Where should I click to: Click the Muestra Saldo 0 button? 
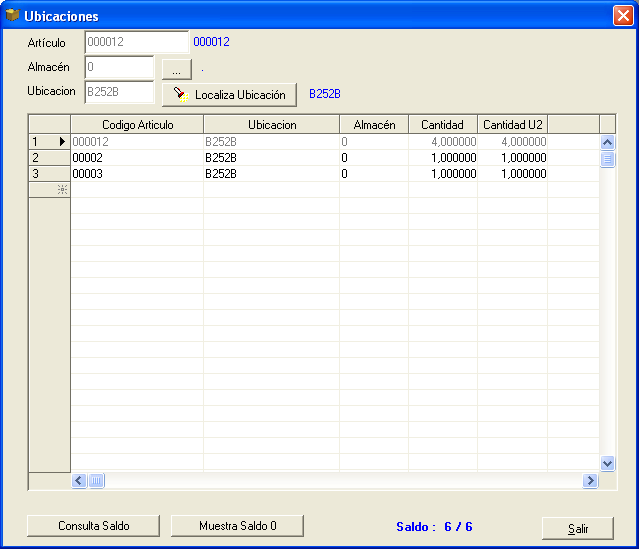[237, 525]
